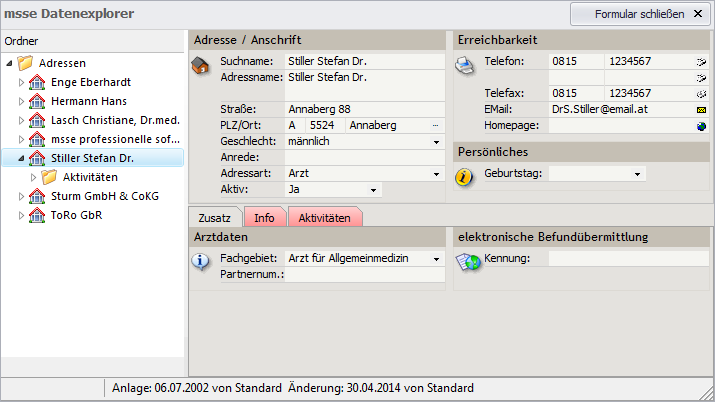Select Hermann Hans in the tree

[89, 101]
